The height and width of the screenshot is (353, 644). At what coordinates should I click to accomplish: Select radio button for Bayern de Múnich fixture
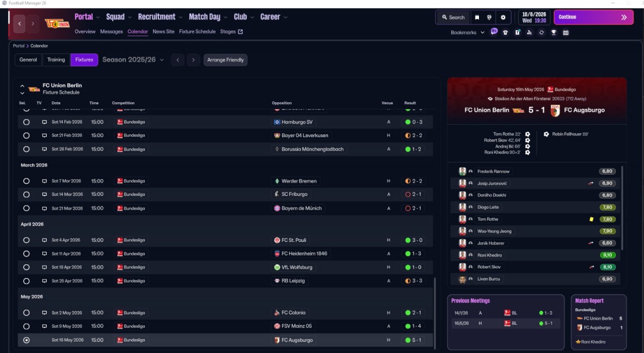[26, 208]
